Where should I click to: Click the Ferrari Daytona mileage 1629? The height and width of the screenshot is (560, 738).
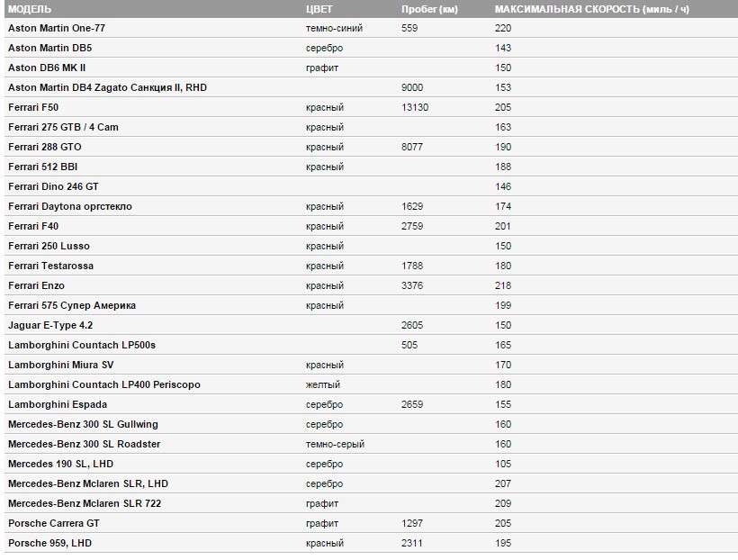point(412,206)
